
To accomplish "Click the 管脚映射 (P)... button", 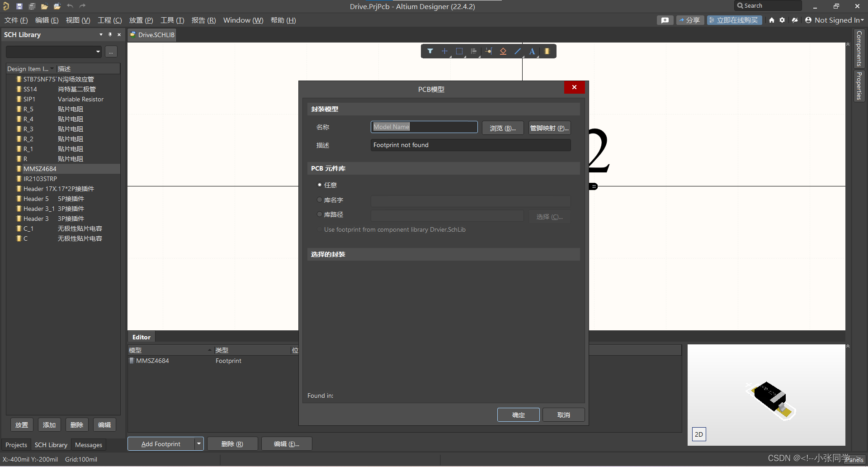I will [549, 128].
